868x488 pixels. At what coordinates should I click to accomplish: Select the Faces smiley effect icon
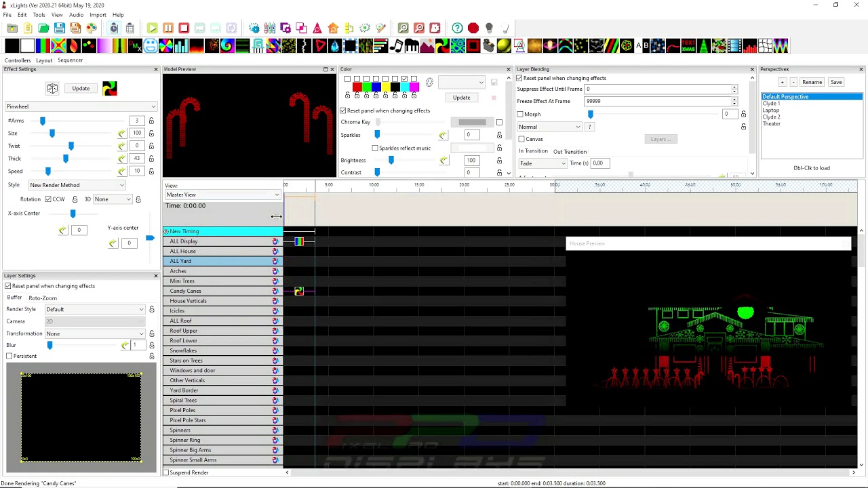[149, 46]
